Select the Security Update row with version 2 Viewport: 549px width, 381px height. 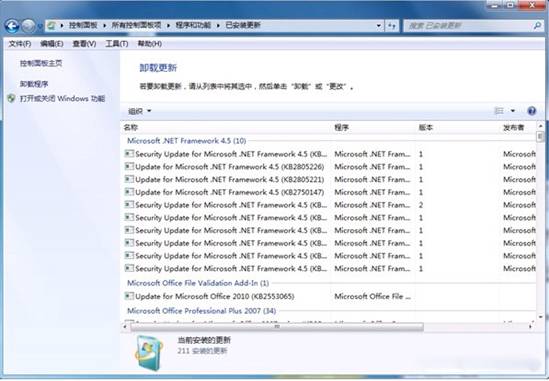coord(329,205)
